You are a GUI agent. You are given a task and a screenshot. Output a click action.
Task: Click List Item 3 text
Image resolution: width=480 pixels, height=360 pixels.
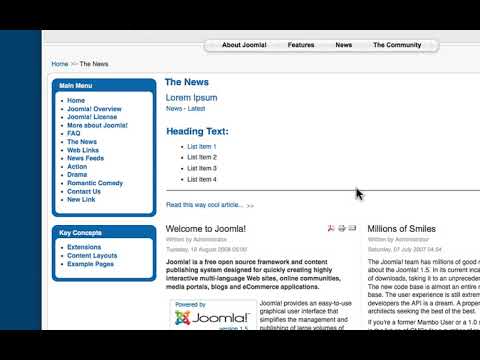click(x=202, y=168)
